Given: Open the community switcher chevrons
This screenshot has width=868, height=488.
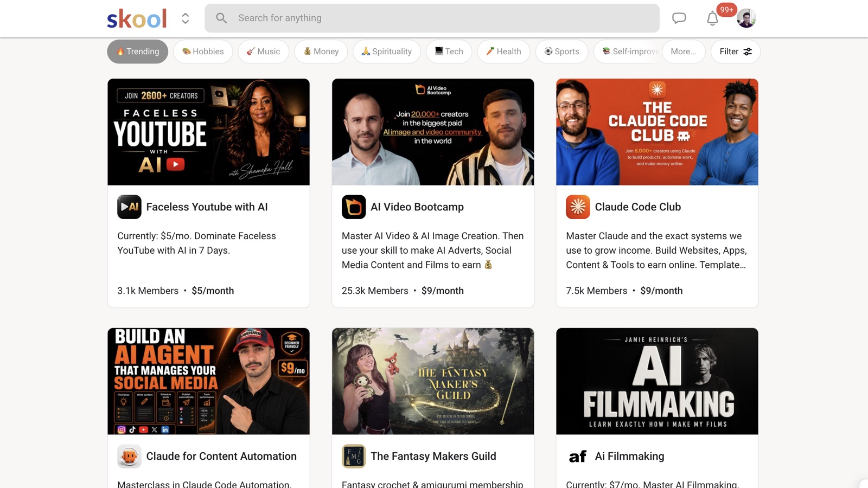Looking at the screenshot, I should coord(186,18).
